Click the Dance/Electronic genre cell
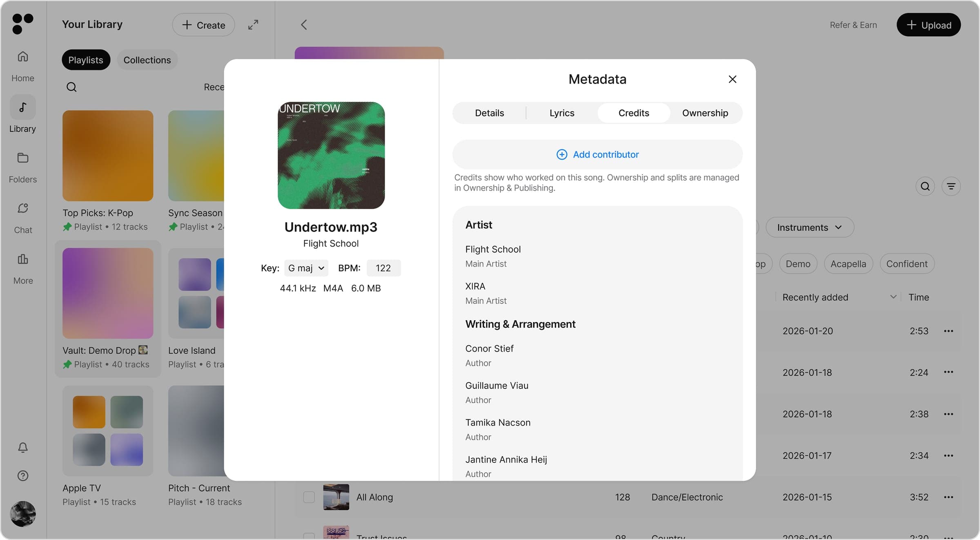 click(687, 497)
